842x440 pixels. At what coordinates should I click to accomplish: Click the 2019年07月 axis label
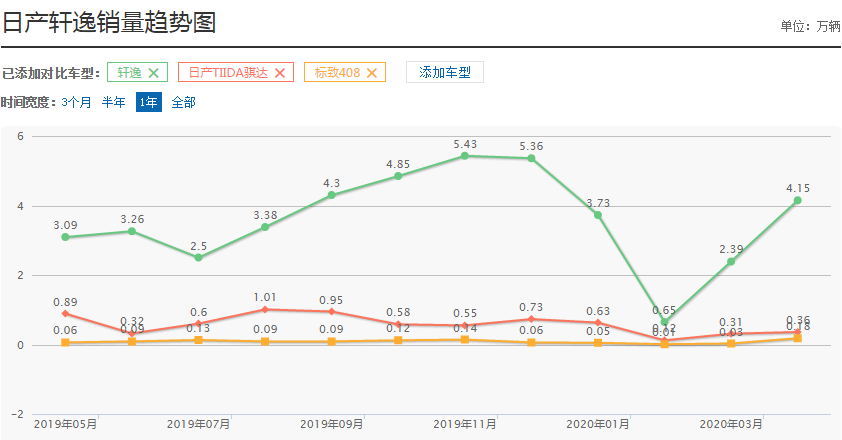198,424
